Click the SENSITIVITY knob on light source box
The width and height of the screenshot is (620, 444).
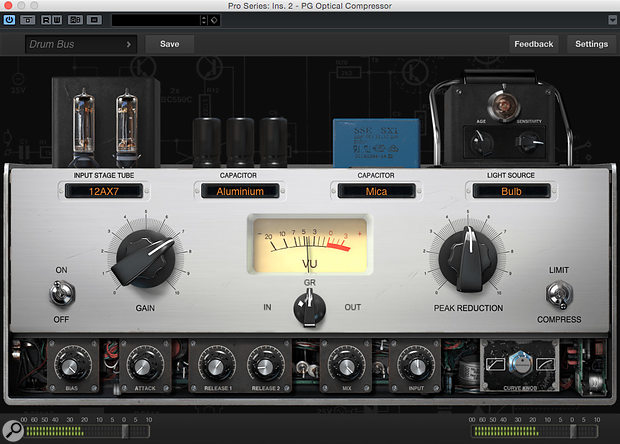pyautogui.click(x=530, y=143)
